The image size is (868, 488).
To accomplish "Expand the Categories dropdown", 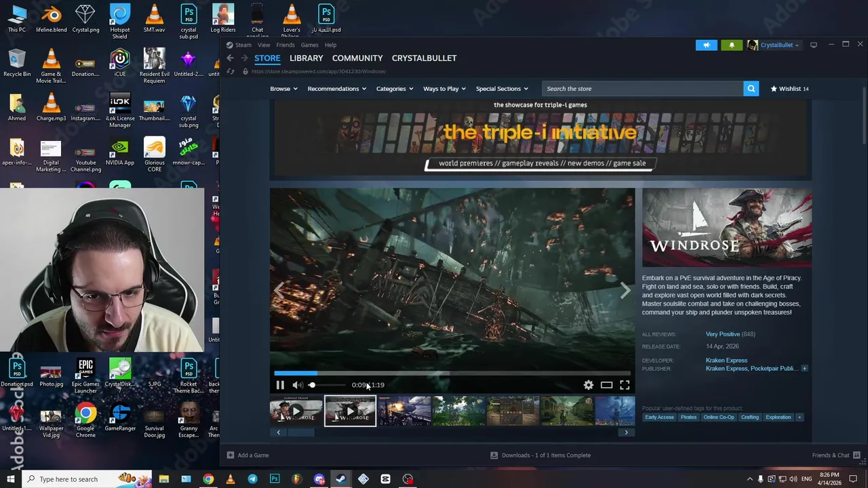I will click(395, 89).
